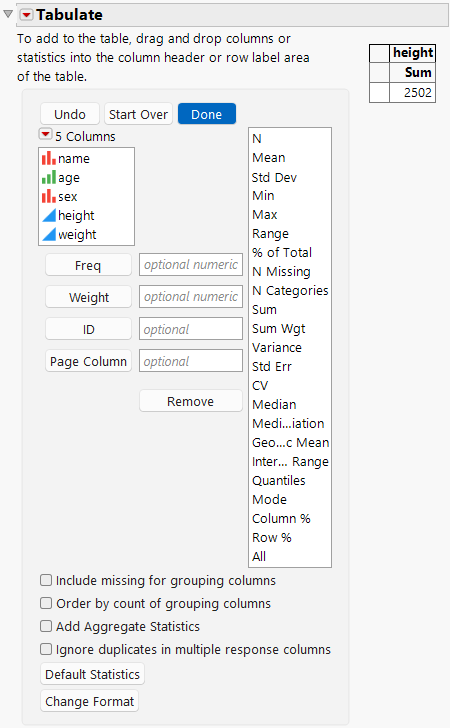Click the continuous icon beside height column
This screenshot has width=450, height=728.
click(x=49, y=215)
